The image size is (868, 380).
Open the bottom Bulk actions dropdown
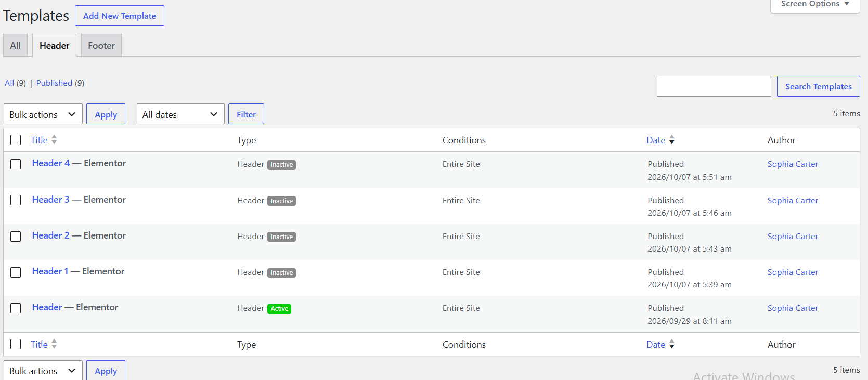pos(43,371)
